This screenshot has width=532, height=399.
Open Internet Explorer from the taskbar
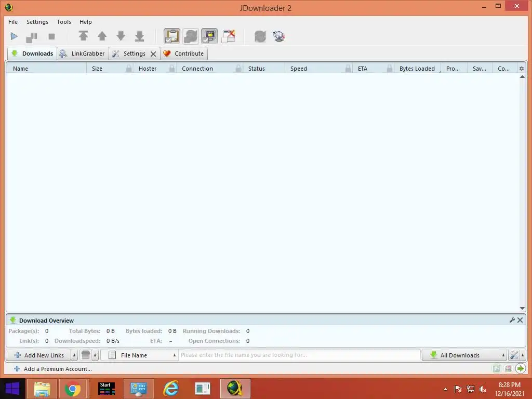pyautogui.click(x=170, y=389)
